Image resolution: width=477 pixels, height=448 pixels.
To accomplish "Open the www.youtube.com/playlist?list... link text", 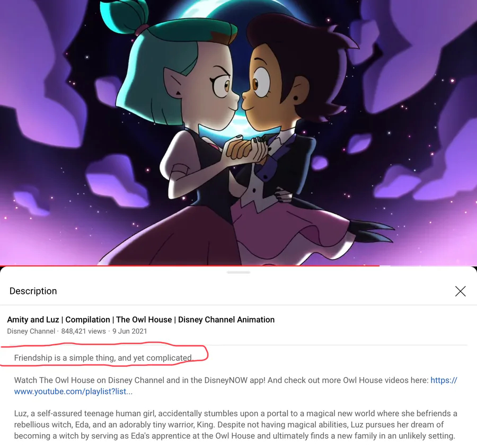I will pyautogui.click(x=73, y=391).
